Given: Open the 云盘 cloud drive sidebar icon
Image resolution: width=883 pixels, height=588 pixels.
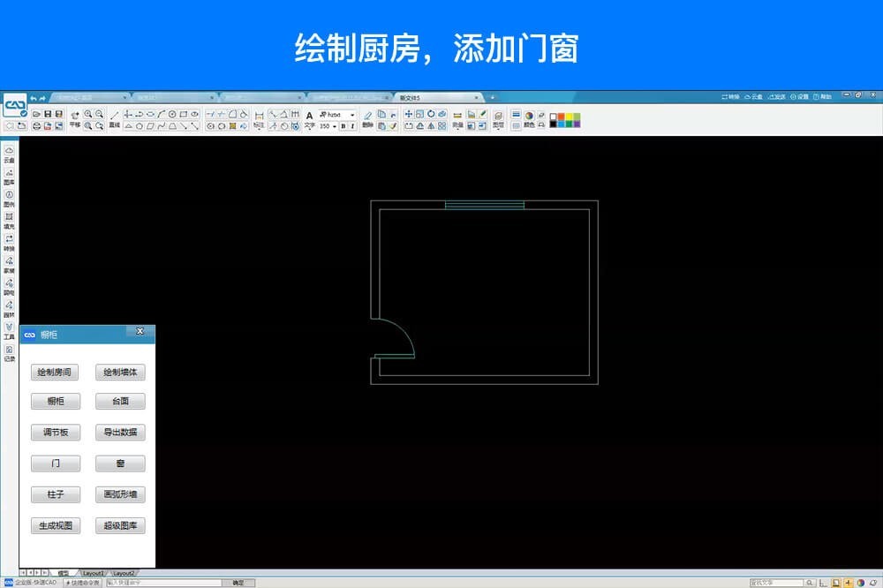Looking at the screenshot, I should pos(9,155).
